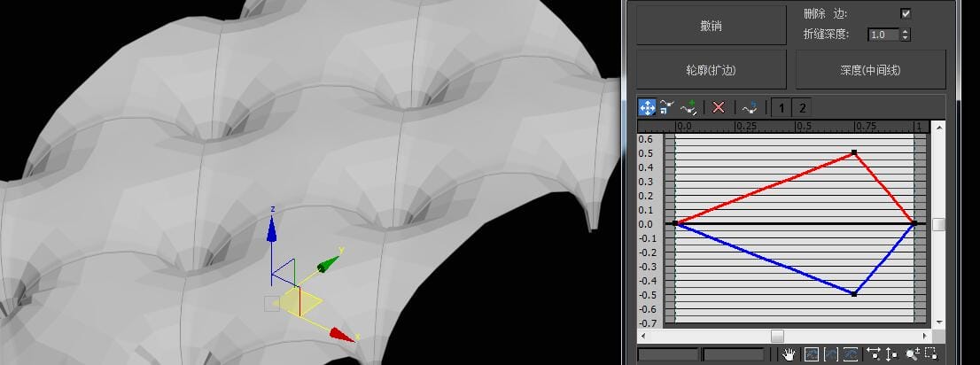Select the Insert point tool
The width and height of the screenshot is (980, 365).
pyautogui.click(x=689, y=107)
